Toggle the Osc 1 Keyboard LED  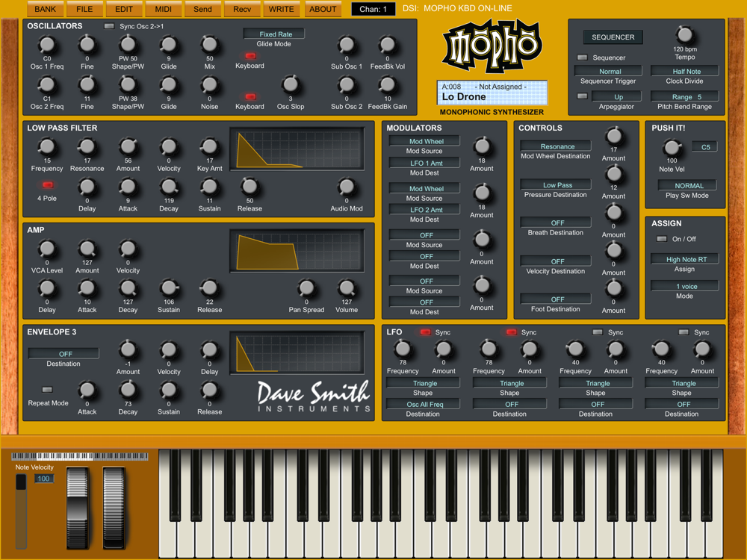(x=250, y=56)
